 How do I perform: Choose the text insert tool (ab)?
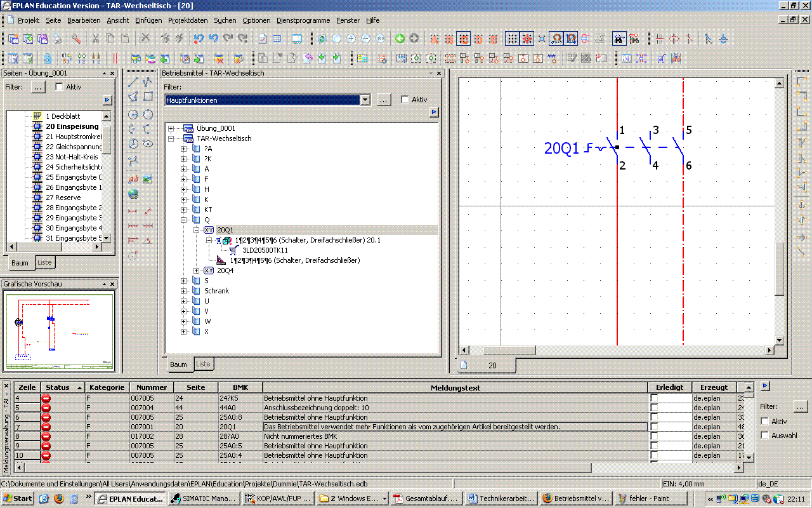click(133, 180)
